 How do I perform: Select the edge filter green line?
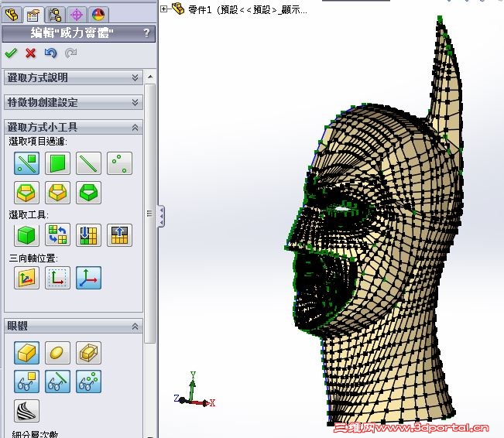88,163
